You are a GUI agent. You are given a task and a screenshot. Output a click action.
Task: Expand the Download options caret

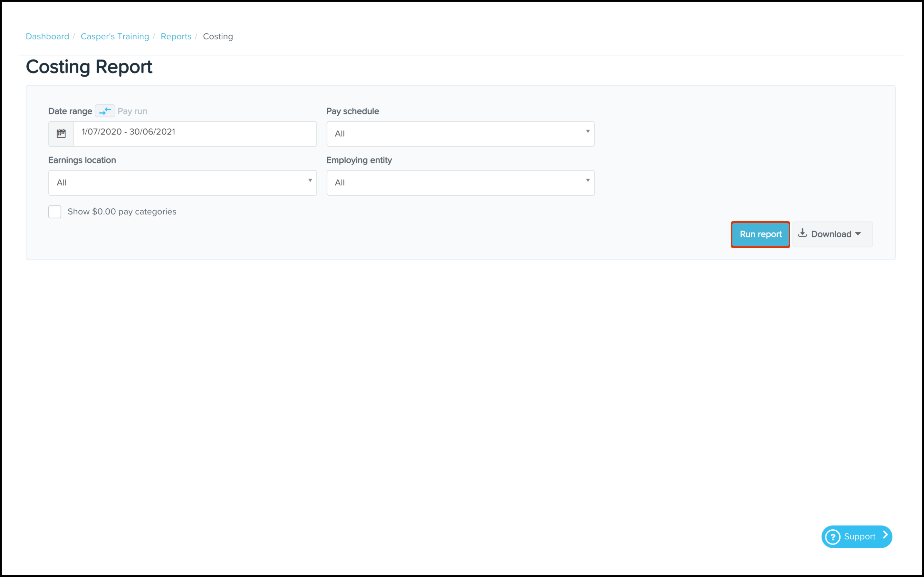pos(858,234)
